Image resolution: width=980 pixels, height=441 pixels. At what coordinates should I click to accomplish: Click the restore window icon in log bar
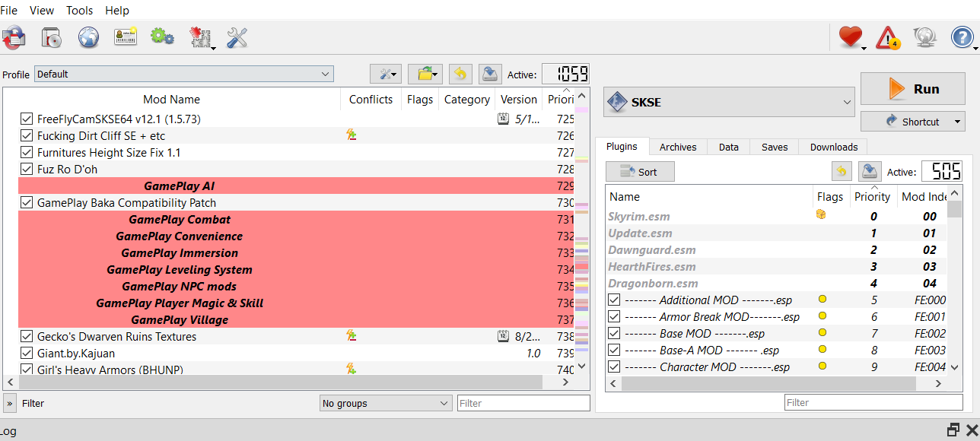tap(953, 430)
